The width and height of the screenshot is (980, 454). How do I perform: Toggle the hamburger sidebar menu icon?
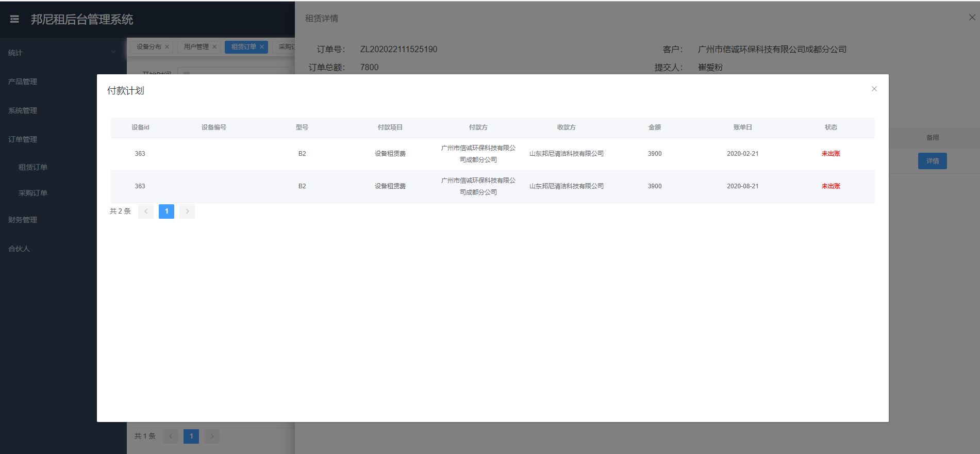(14, 19)
